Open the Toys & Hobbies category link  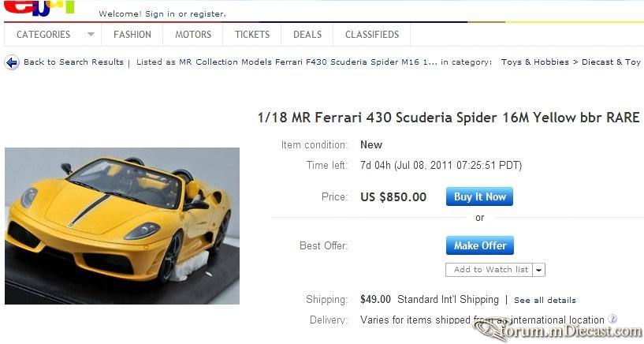pyautogui.click(x=534, y=62)
